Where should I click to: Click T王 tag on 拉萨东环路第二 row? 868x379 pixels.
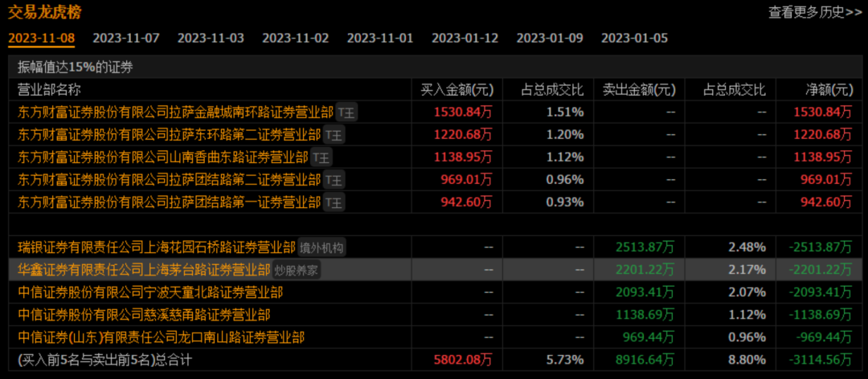coord(334,134)
